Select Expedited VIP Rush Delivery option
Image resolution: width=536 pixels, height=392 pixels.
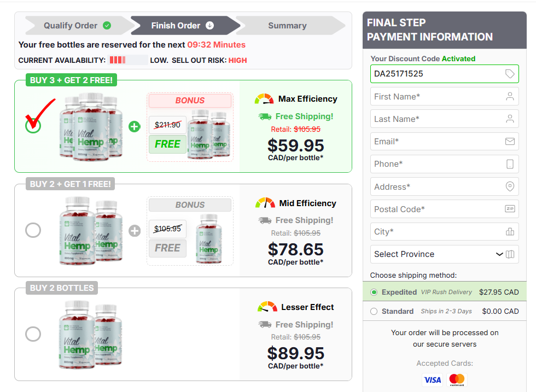[x=374, y=292]
